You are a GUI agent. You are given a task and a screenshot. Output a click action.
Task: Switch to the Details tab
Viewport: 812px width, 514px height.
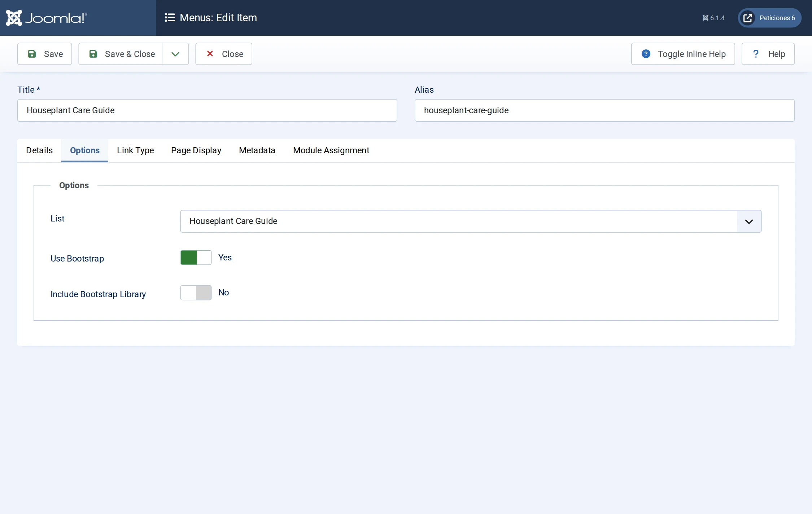click(x=39, y=150)
